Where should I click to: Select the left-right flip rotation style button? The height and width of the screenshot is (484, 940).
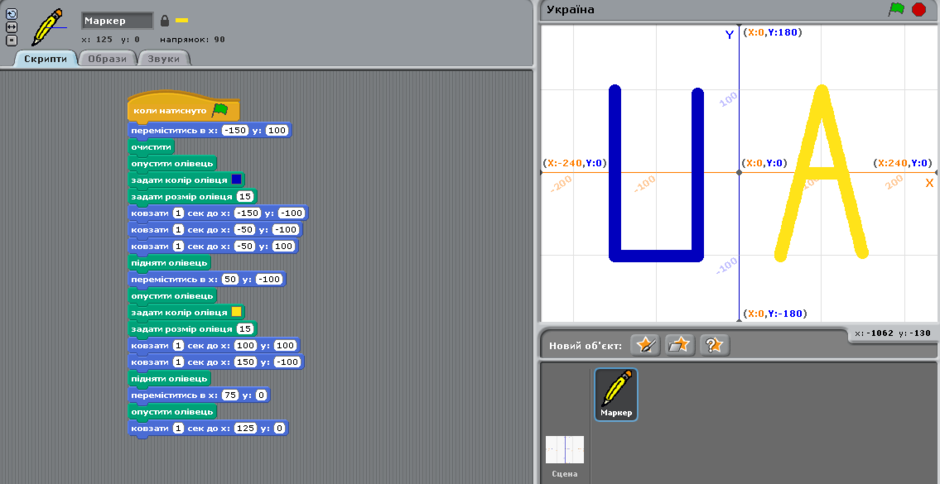[11, 27]
